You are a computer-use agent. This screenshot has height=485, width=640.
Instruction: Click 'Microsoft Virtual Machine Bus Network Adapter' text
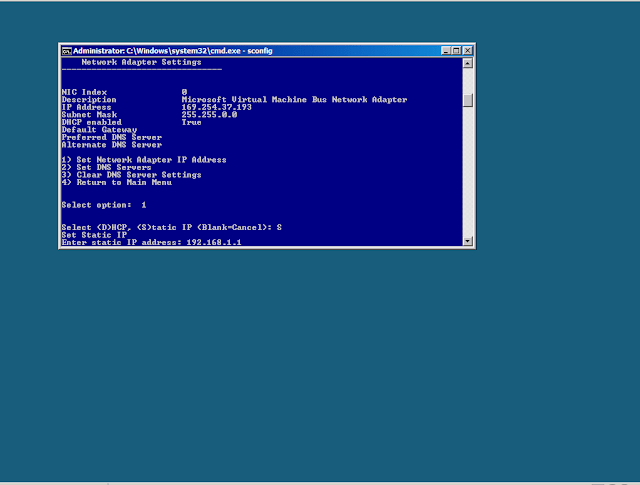pyautogui.click(x=294, y=99)
